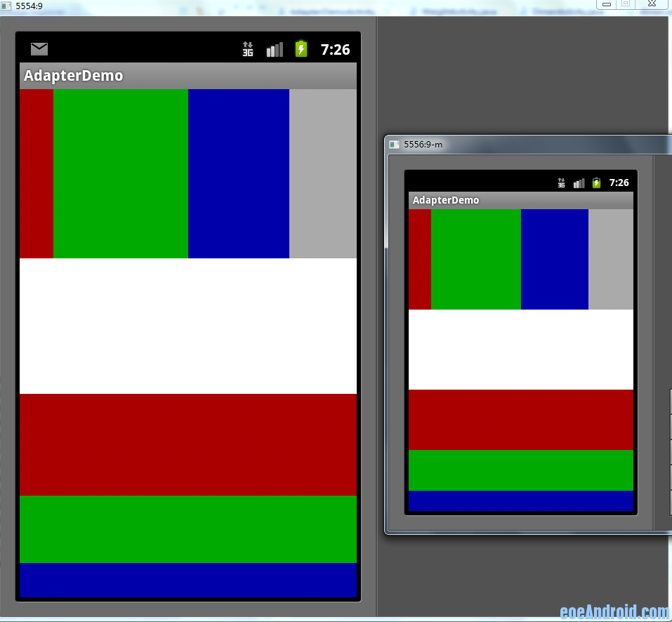Tap the 7:26 clock in large emulator
The image size is (672, 622).
click(335, 49)
